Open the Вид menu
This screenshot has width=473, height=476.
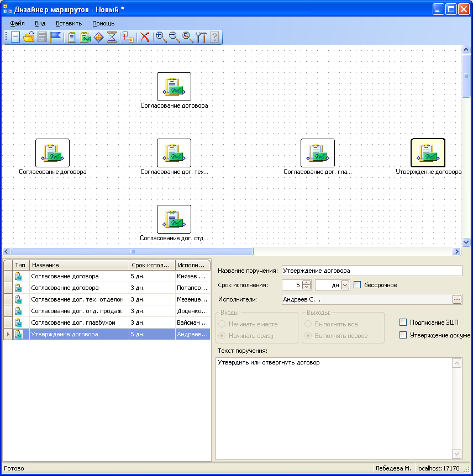40,23
